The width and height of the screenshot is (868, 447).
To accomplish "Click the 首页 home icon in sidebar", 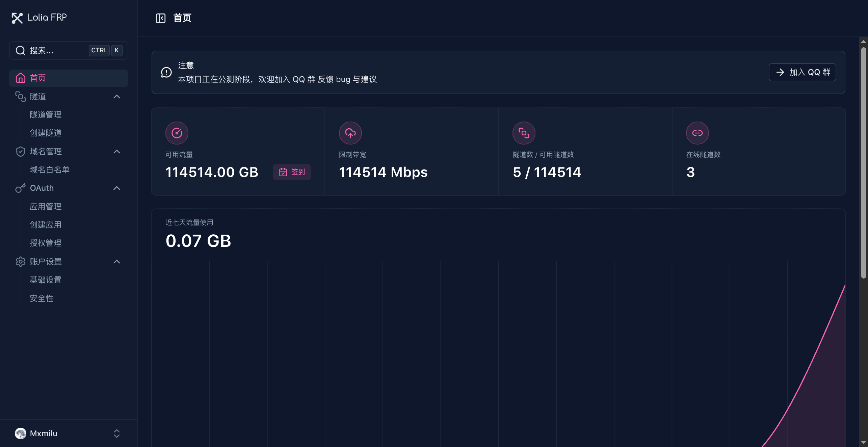I will (20, 78).
